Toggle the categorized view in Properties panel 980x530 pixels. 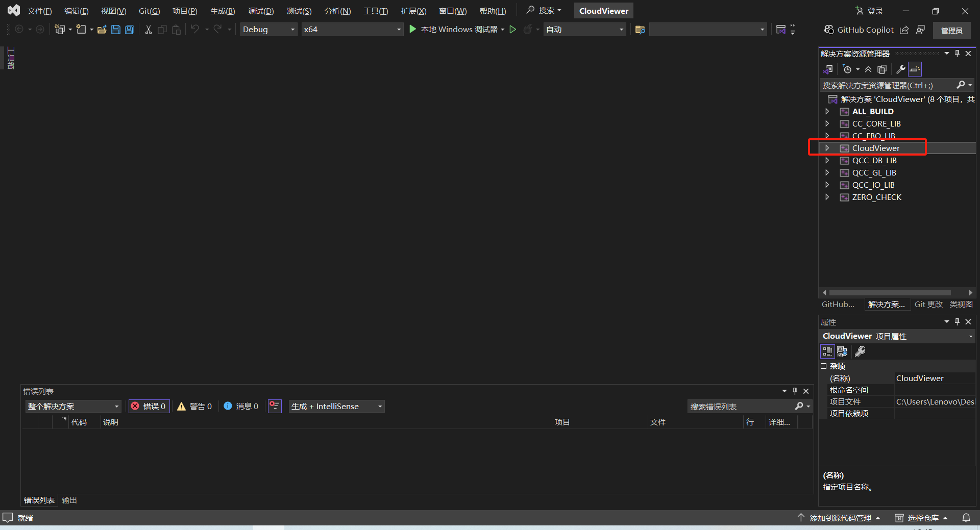pos(827,351)
